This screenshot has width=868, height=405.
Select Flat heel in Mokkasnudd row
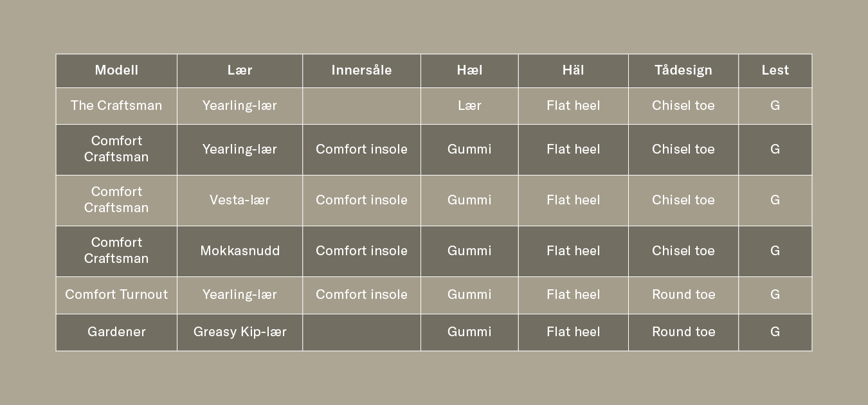click(573, 251)
